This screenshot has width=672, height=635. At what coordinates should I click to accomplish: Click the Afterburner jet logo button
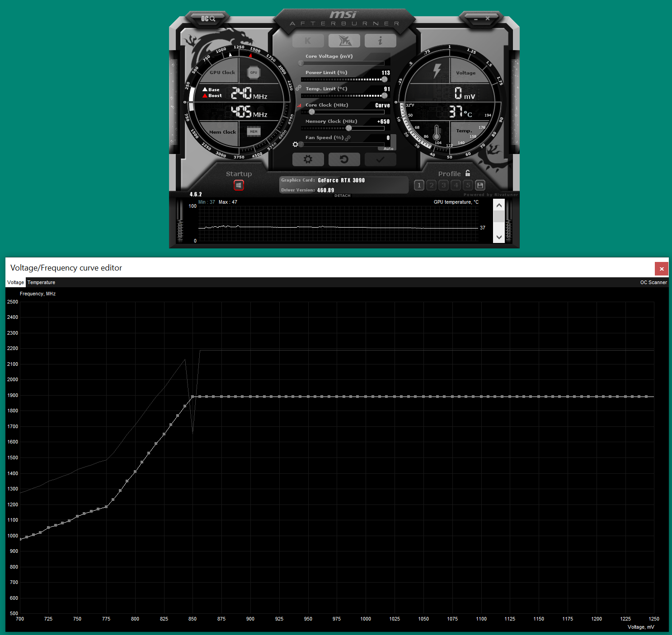tap(344, 41)
